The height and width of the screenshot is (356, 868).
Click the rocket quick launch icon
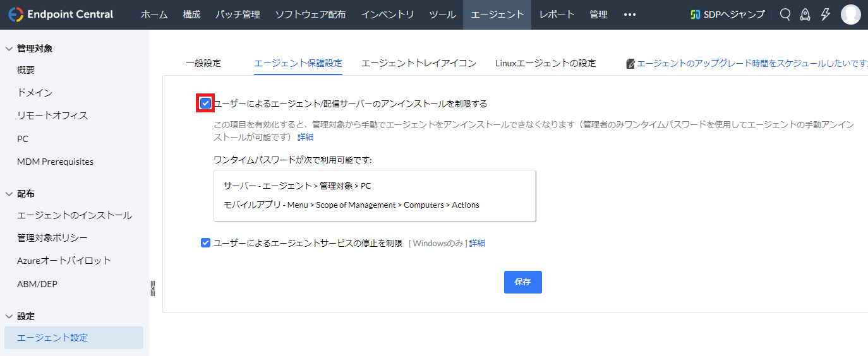point(805,15)
